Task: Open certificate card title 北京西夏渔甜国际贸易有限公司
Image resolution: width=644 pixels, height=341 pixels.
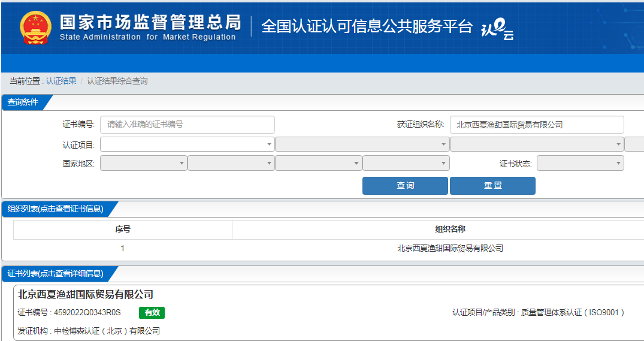Action: tap(86, 294)
